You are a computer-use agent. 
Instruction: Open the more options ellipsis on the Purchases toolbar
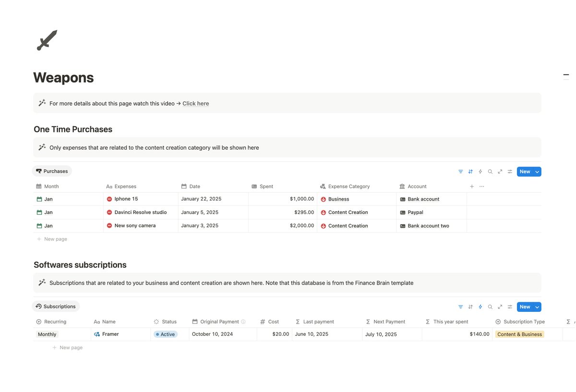pyautogui.click(x=481, y=186)
